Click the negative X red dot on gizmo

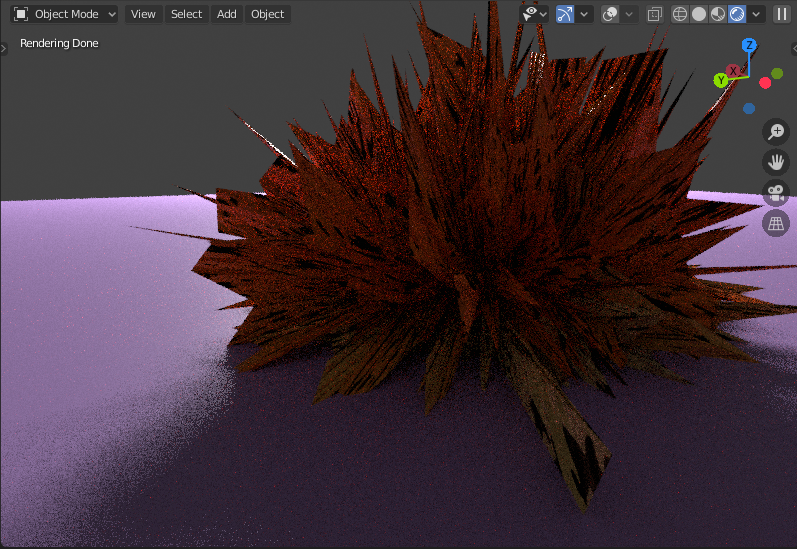tap(765, 83)
